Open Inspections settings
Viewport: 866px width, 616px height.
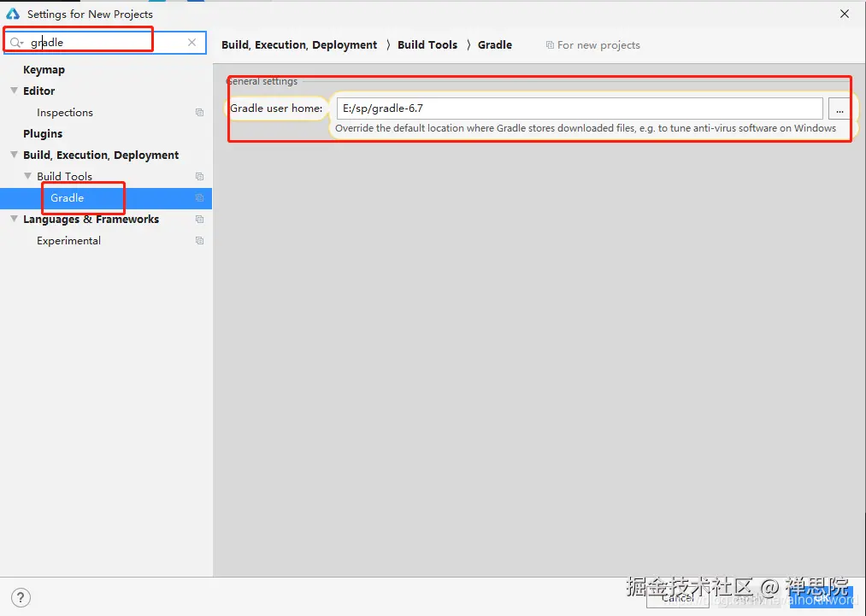(65, 113)
